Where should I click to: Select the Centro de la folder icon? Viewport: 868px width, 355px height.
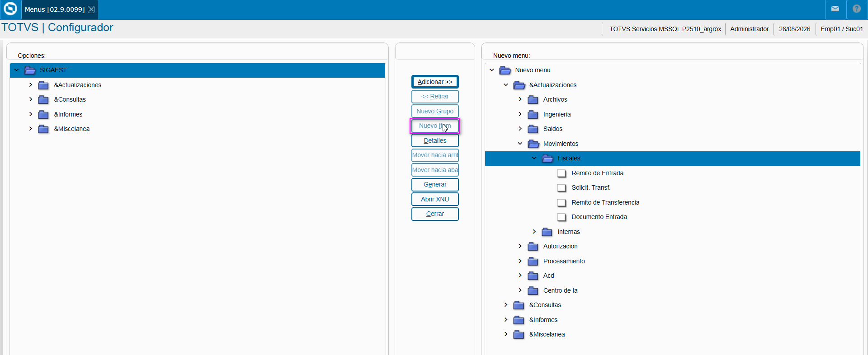tap(533, 290)
